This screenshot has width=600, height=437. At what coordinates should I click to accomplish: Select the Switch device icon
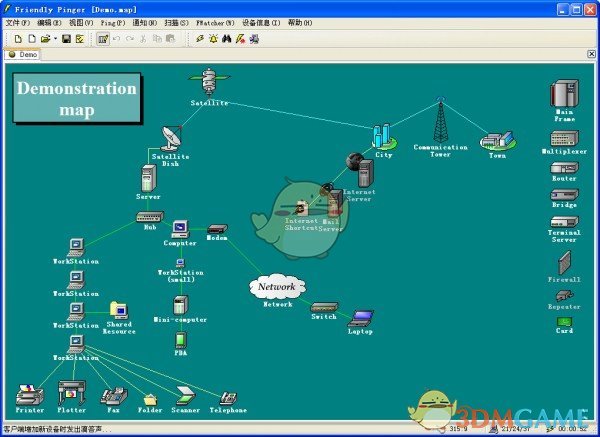[324, 307]
